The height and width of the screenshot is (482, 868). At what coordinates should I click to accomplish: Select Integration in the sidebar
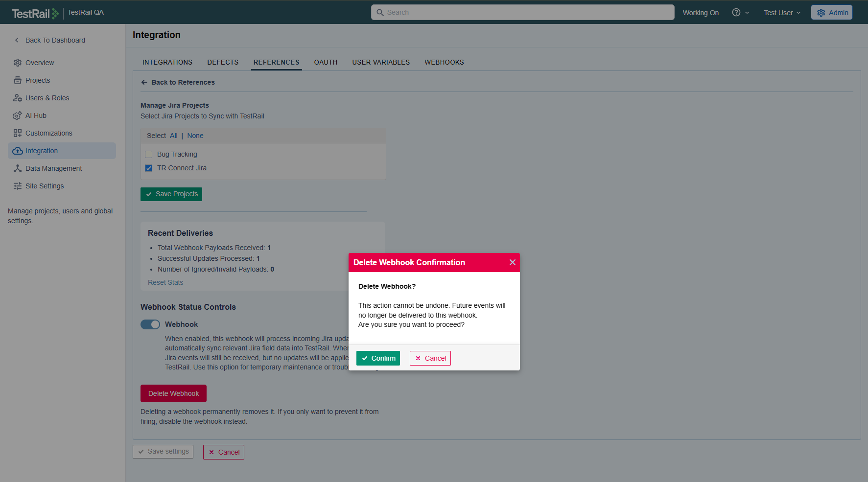pos(62,151)
